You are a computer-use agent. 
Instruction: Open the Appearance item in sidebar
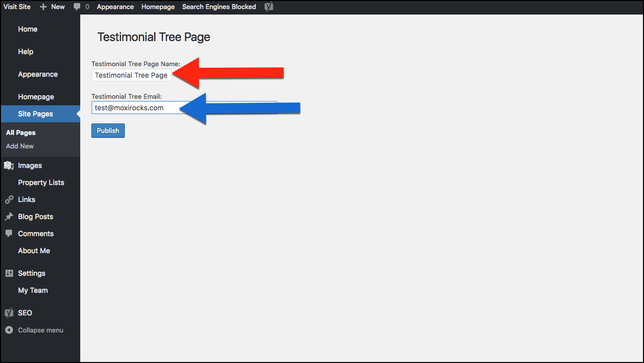coord(38,74)
